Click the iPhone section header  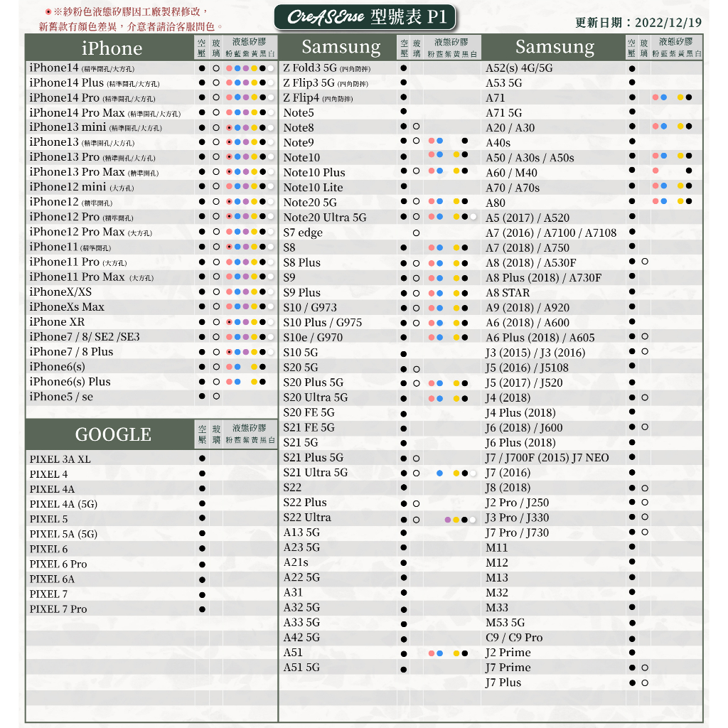point(112,48)
